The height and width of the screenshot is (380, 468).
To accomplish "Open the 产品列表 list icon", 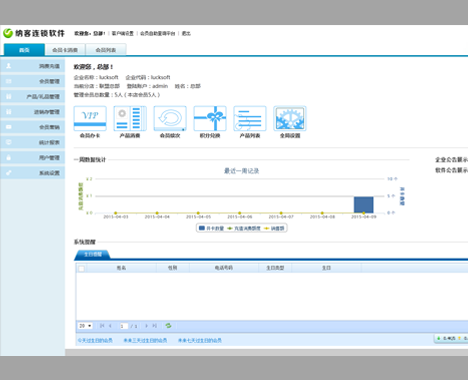I will point(250,118).
